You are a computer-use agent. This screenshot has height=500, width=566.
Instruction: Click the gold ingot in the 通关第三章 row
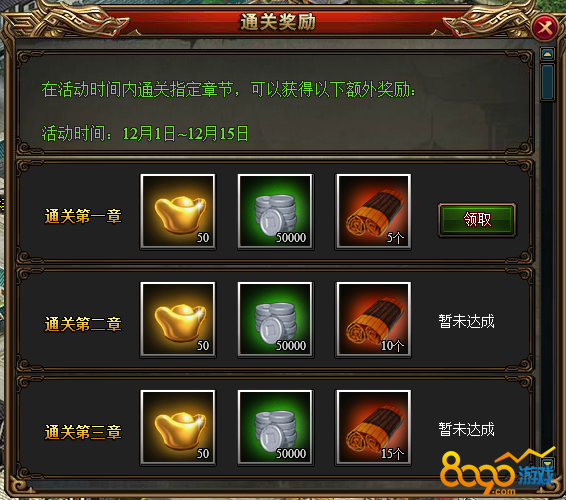178,427
